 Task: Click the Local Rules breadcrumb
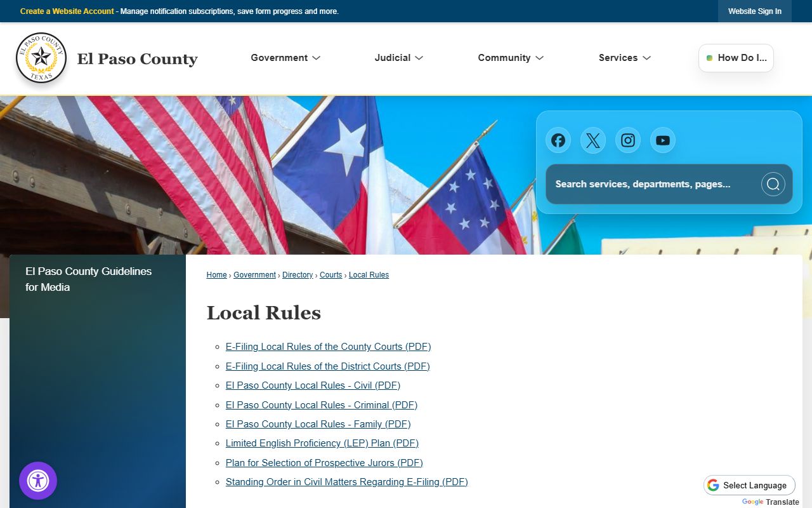tap(369, 275)
